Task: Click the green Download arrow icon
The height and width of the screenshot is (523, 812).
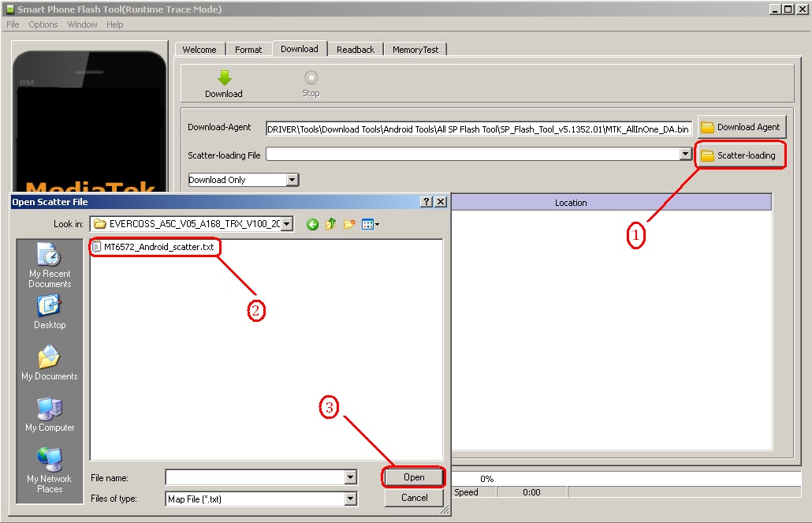Action: tap(224, 78)
